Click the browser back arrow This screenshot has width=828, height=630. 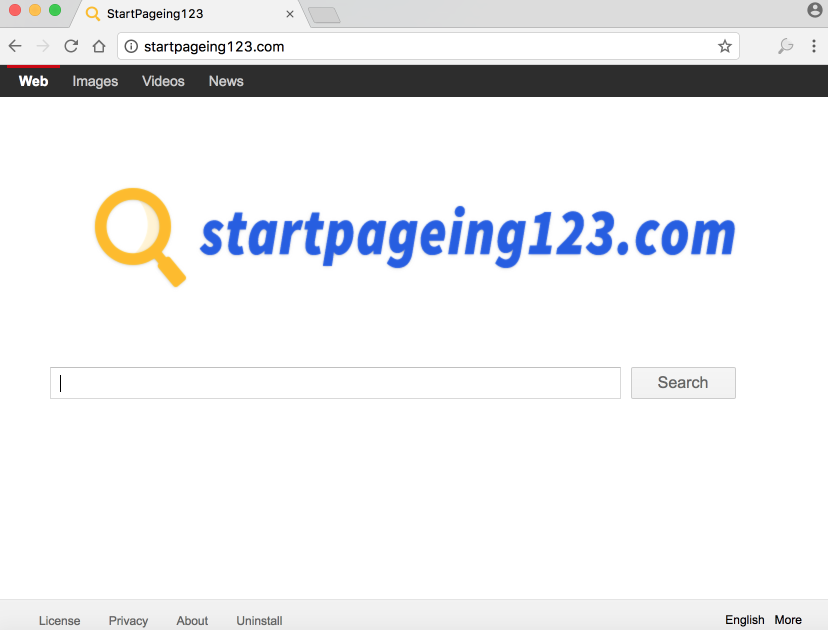15,46
